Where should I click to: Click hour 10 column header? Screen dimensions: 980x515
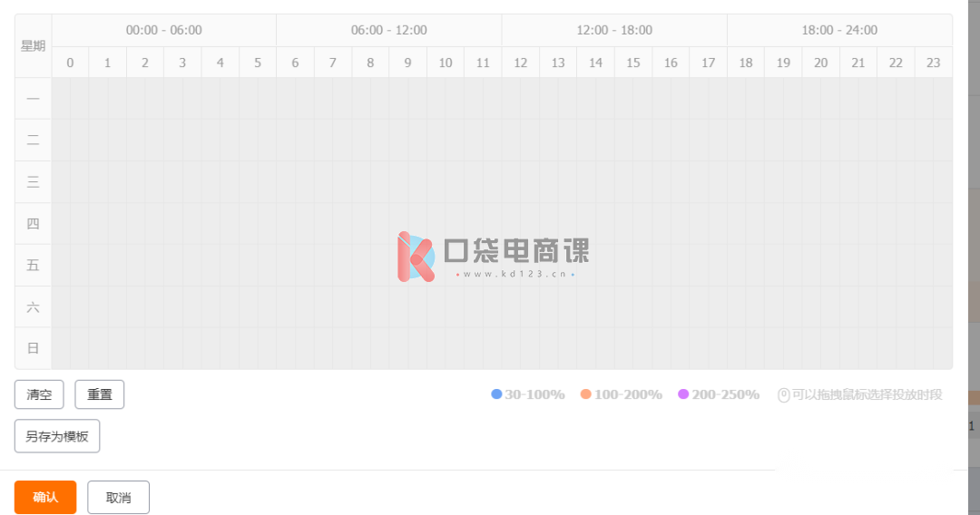pyautogui.click(x=445, y=63)
